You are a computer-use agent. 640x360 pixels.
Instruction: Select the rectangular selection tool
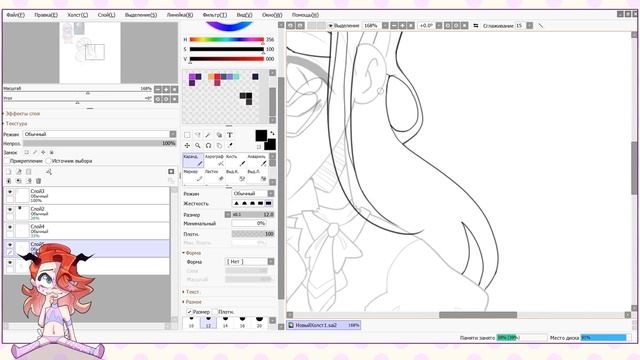pos(187,135)
